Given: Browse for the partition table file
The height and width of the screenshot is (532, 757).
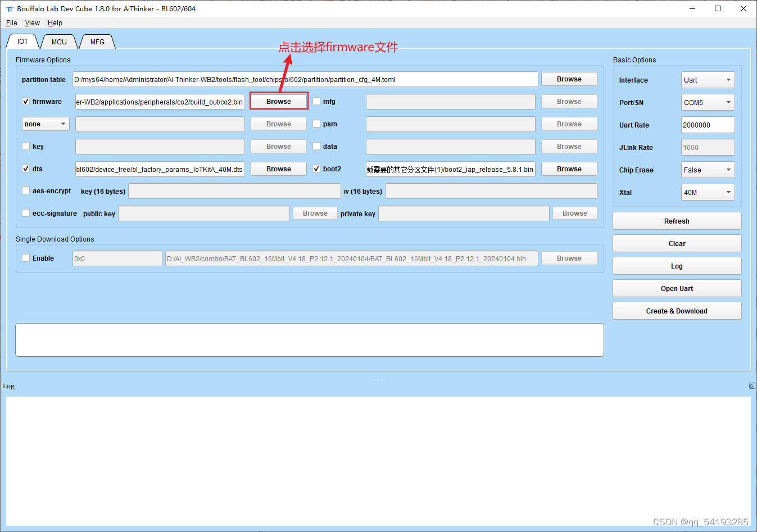Looking at the screenshot, I should 569,79.
